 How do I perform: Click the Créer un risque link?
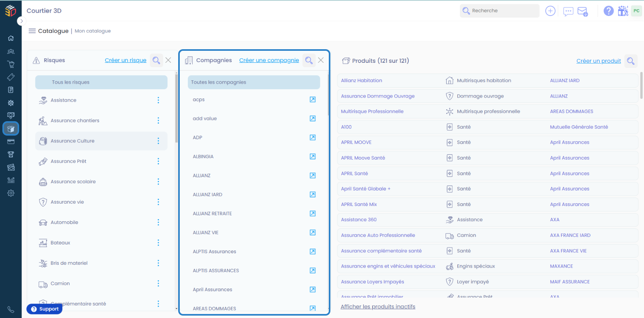coord(125,60)
